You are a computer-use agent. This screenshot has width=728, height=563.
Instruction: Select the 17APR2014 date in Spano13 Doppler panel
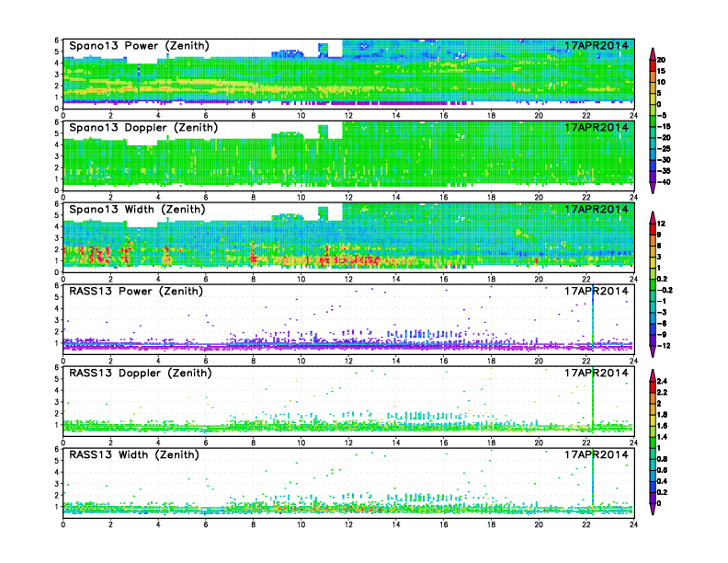[x=597, y=127]
